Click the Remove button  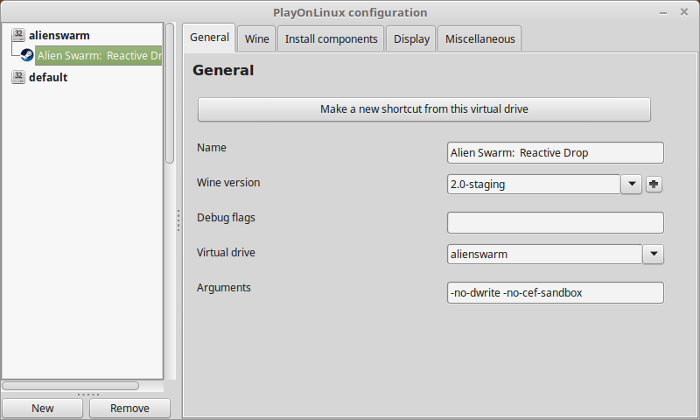(x=130, y=408)
